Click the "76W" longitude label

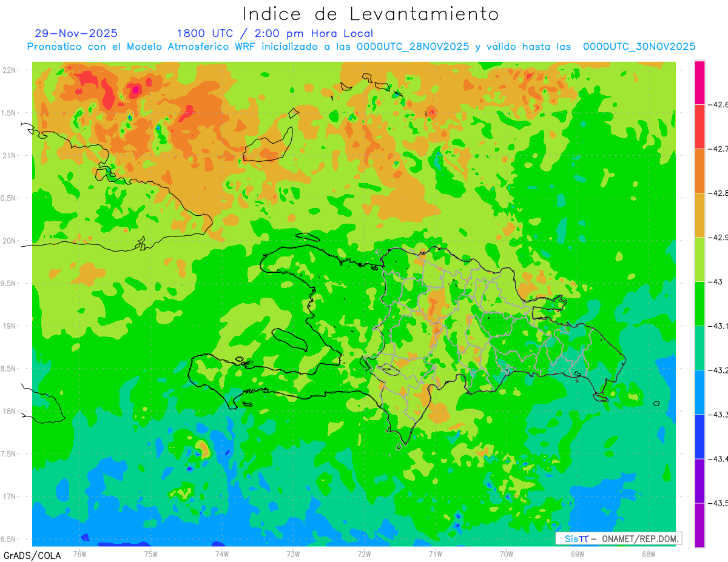79,554
